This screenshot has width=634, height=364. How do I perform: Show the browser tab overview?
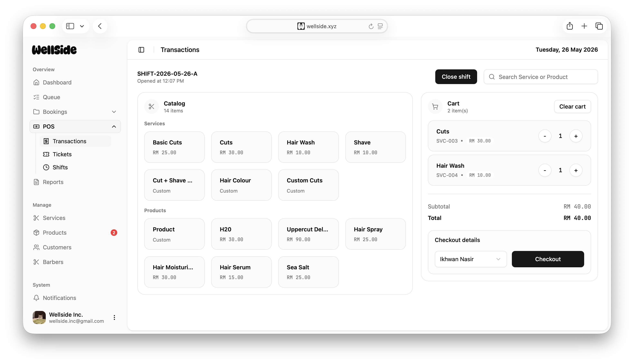tap(599, 26)
